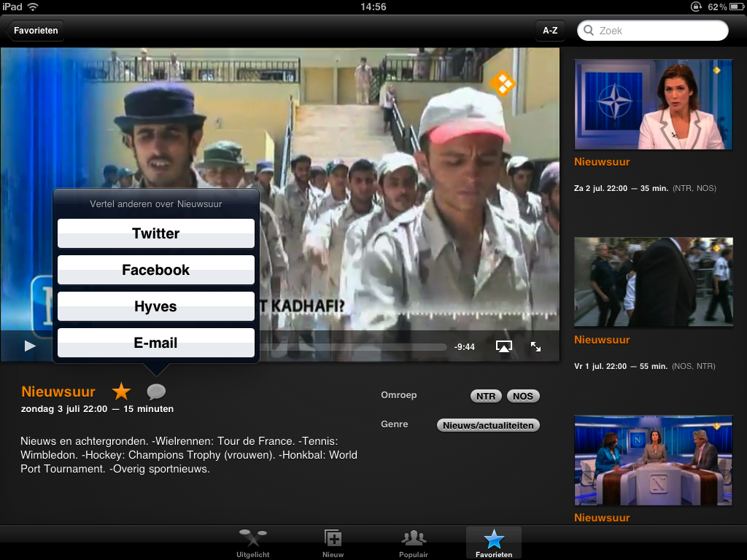
Task: Open the Populair tab
Action: click(414, 543)
